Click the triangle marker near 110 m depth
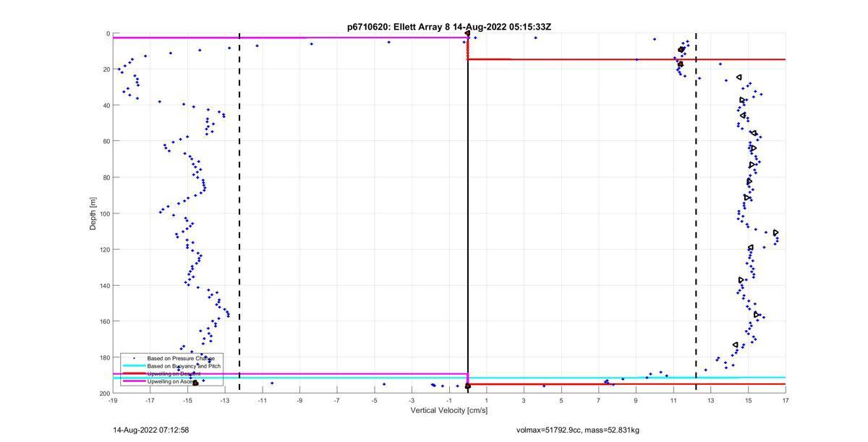 [x=775, y=232]
